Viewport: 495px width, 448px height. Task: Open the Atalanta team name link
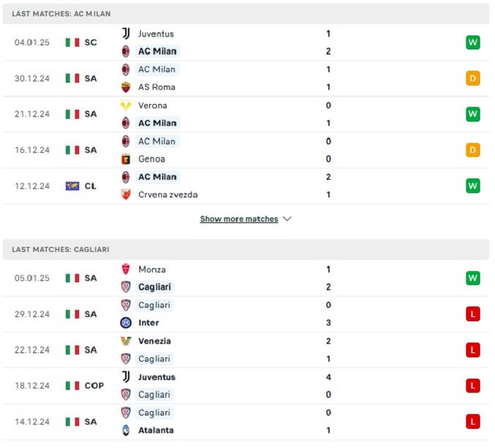[x=156, y=430]
